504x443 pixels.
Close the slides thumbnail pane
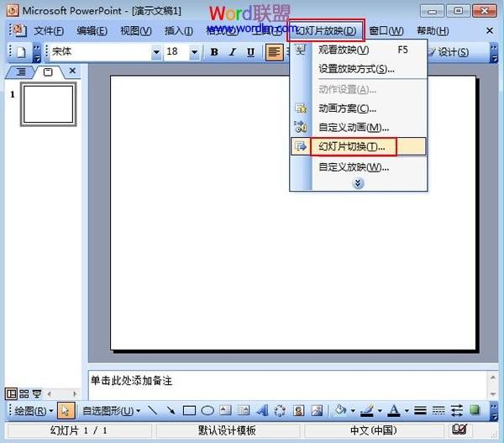coord(72,71)
